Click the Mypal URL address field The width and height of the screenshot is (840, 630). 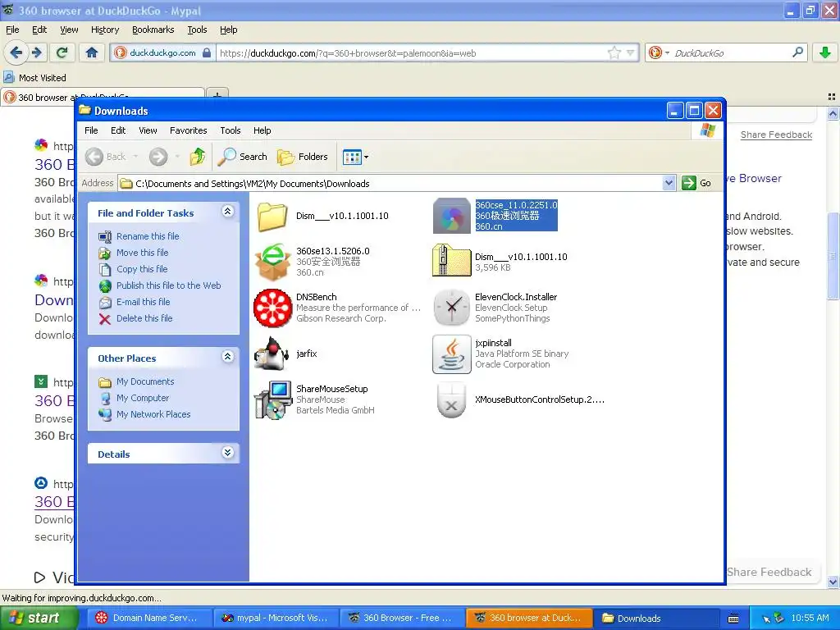[412, 52]
